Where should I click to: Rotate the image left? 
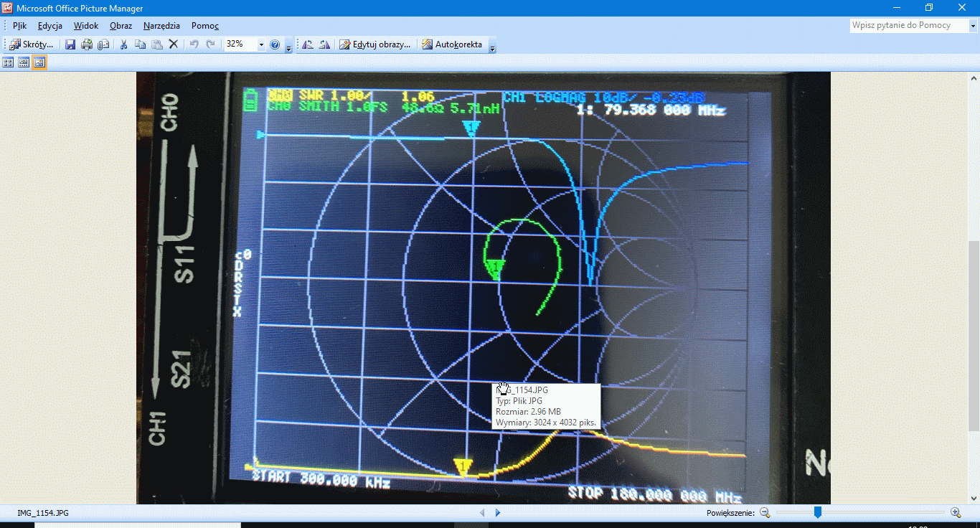tap(308, 44)
